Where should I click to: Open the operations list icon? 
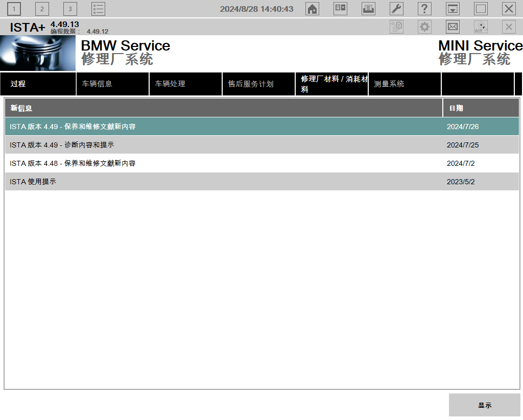pos(99,9)
